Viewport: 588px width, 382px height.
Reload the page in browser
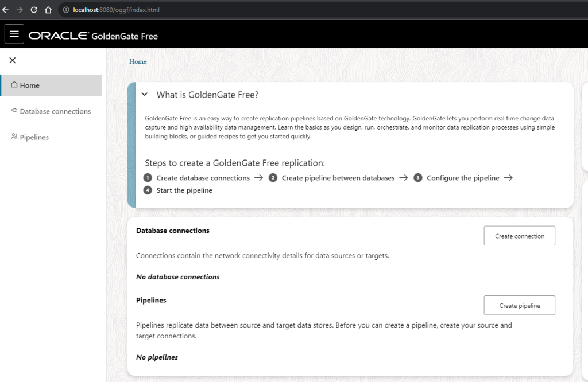[34, 10]
